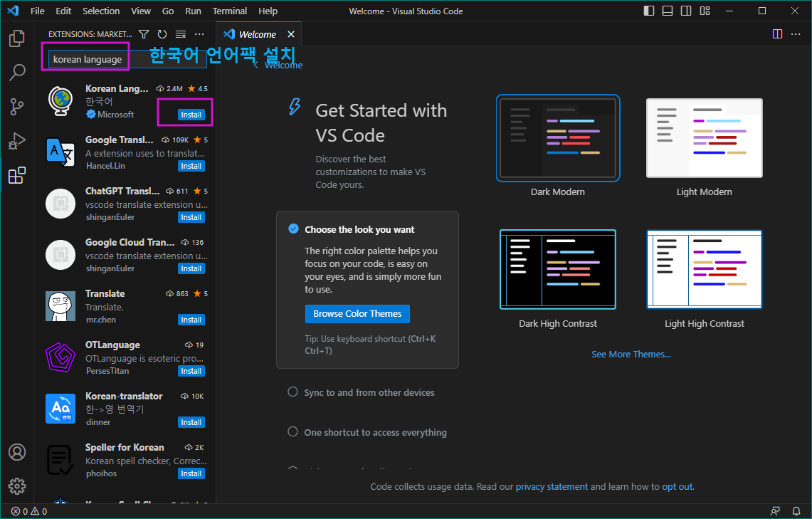Screen dimensions: 812x519
Task: Open the Run menu
Action: 193,11
